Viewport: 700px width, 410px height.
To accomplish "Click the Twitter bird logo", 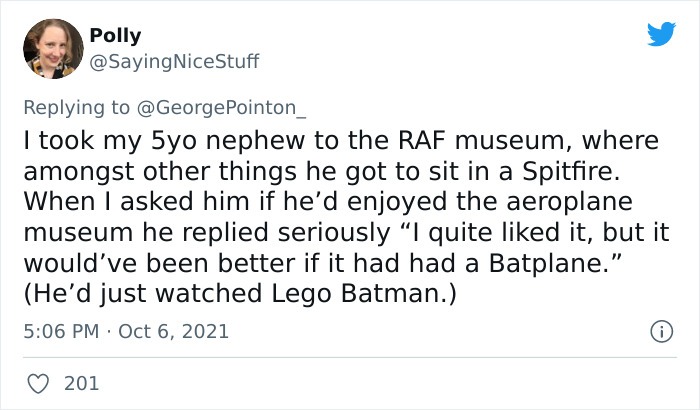I will coord(661,35).
